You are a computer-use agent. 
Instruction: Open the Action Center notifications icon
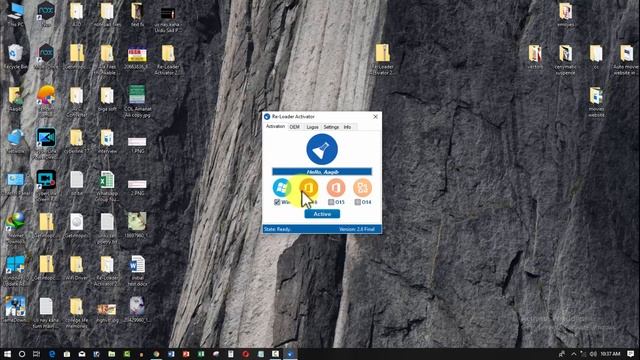click(631, 354)
